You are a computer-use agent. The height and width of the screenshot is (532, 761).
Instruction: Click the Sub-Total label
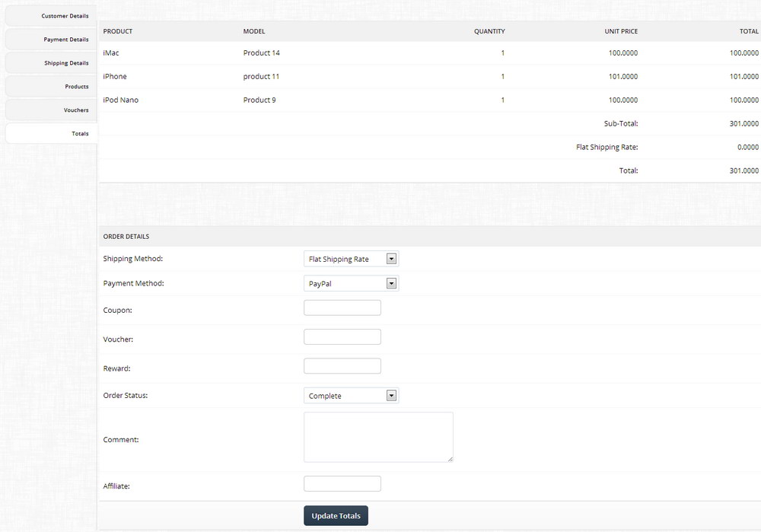point(621,124)
